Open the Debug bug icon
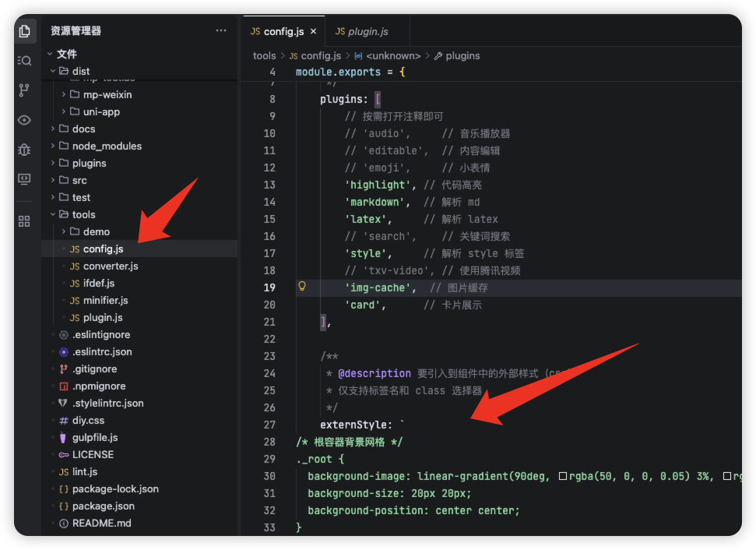The width and height of the screenshot is (756, 550). (x=25, y=150)
